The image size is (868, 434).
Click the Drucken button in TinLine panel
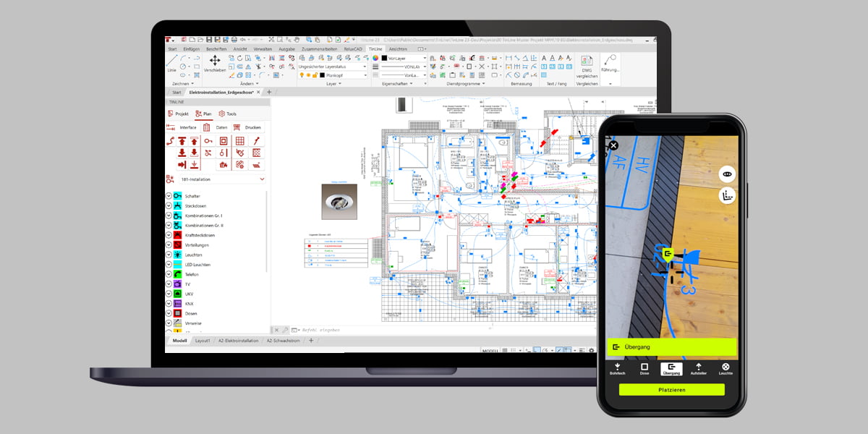pos(252,127)
